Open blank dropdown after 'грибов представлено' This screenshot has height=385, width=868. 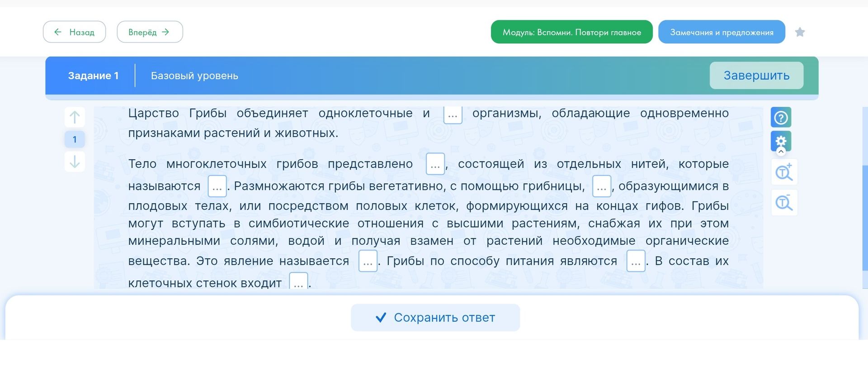(435, 164)
